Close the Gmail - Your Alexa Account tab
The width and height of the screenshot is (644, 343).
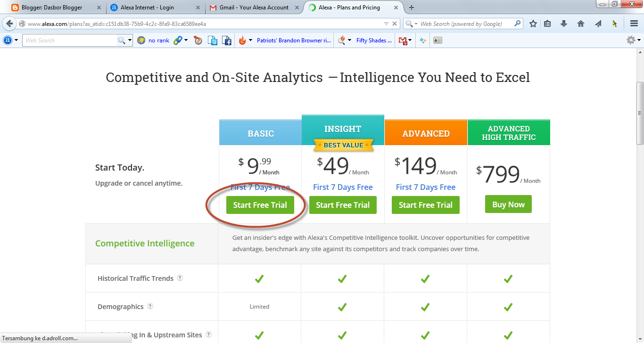297,8
